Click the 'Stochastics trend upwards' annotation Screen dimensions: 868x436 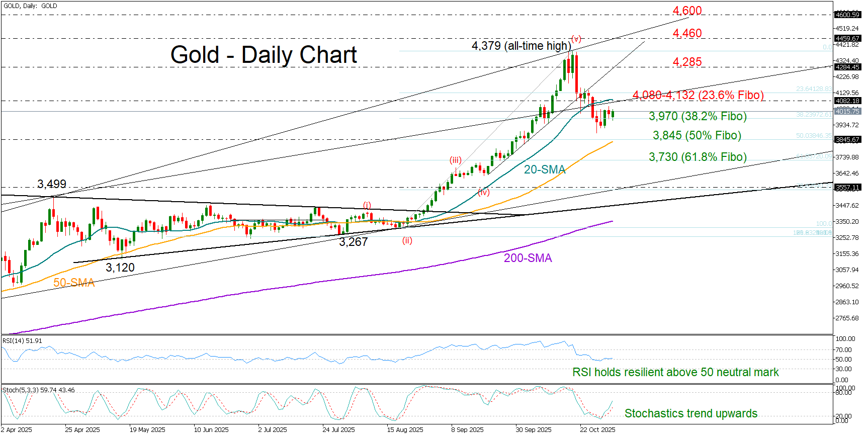tap(690, 413)
